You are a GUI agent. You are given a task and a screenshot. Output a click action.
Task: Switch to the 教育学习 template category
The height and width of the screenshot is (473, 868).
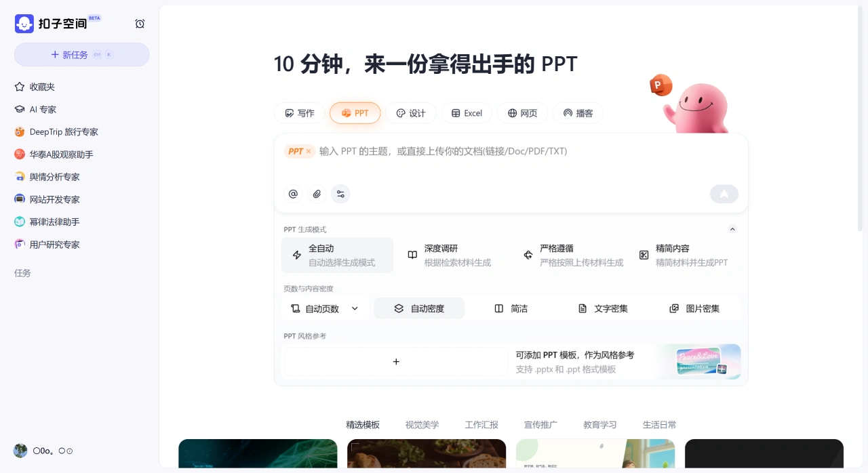point(600,425)
